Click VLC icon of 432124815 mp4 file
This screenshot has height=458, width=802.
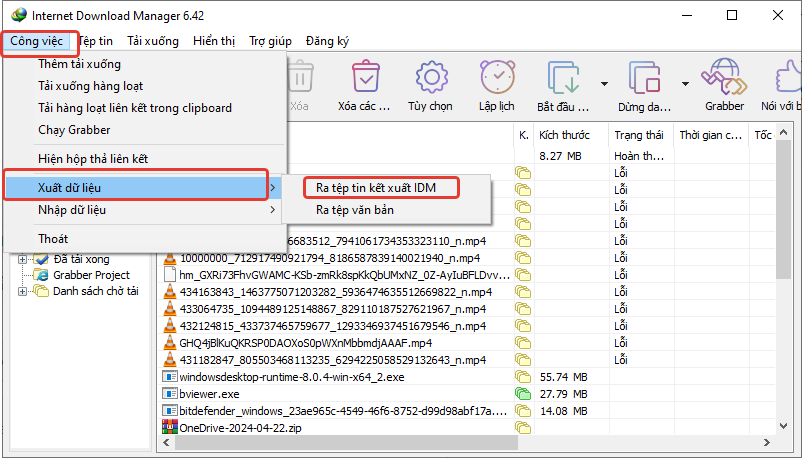pyautogui.click(x=169, y=326)
